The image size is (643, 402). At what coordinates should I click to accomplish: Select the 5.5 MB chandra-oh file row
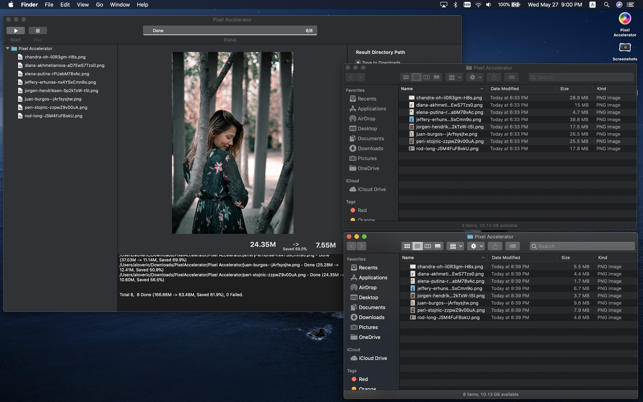point(518,267)
